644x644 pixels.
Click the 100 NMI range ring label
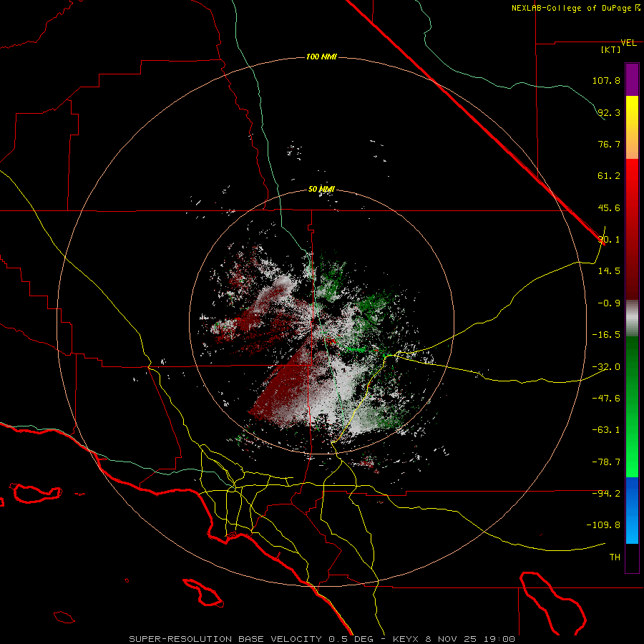click(x=321, y=57)
